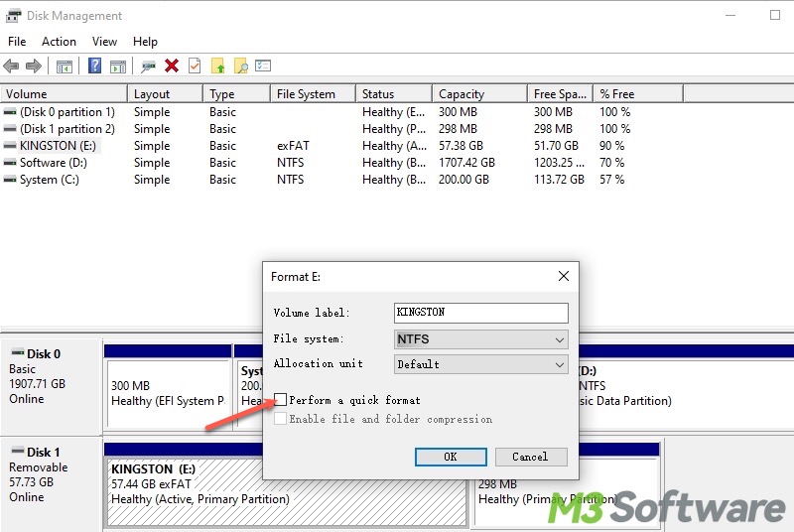This screenshot has width=794, height=532.
Task: Open the File system NTFS dropdown
Action: coord(481,339)
